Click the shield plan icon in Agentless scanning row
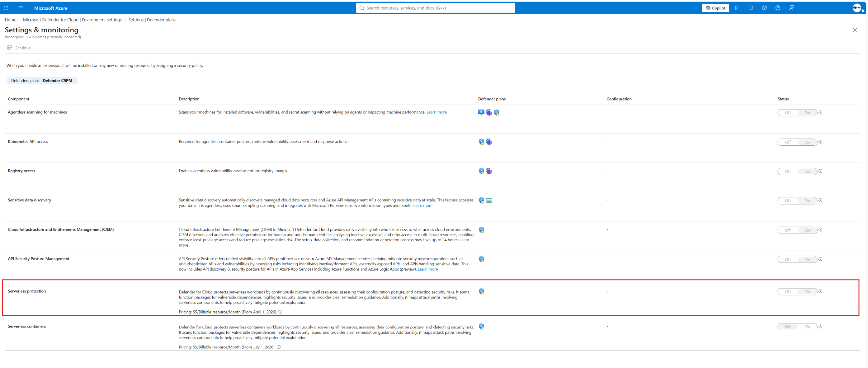The height and width of the screenshot is (368, 868). 497,113
